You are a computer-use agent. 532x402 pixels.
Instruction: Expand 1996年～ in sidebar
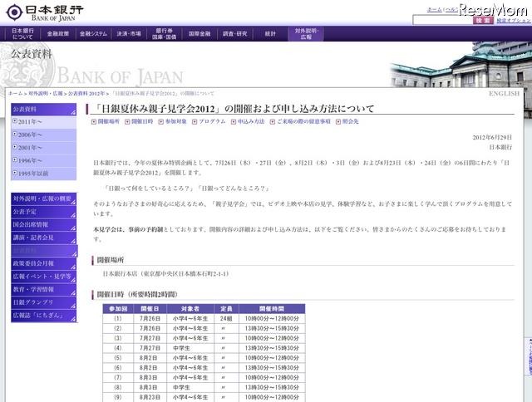[x=44, y=160]
